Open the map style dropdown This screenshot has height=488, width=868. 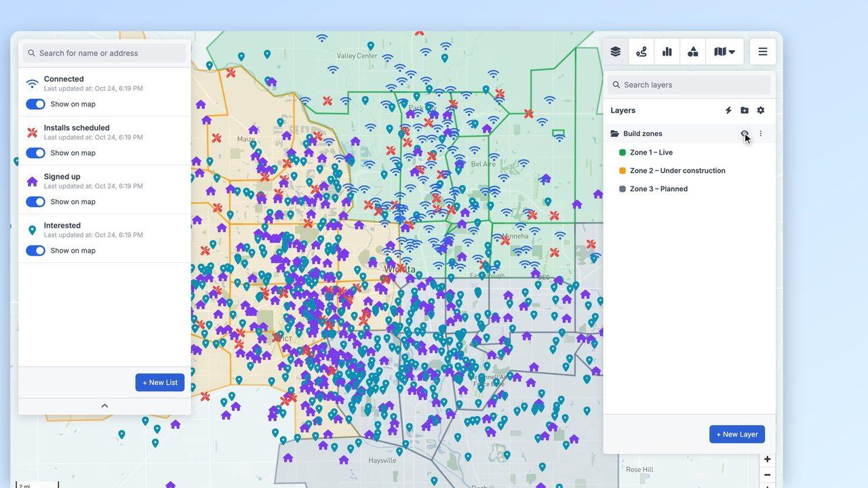(725, 52)
